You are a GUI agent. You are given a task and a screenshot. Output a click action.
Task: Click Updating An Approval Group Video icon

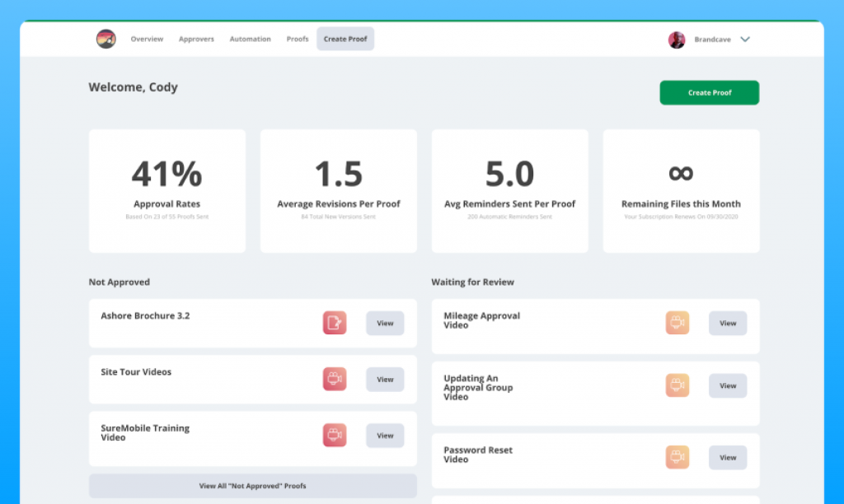(678, 385)
